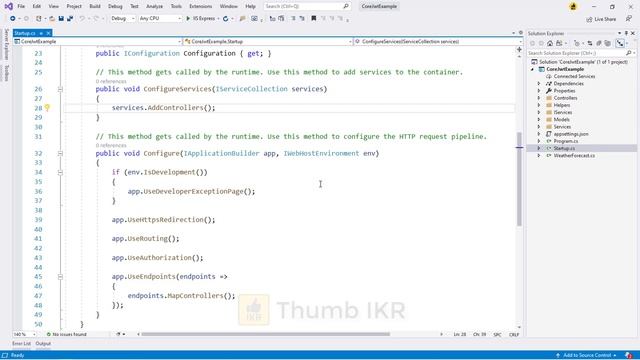Pin the Solution Explorer panel

(626, 33)
